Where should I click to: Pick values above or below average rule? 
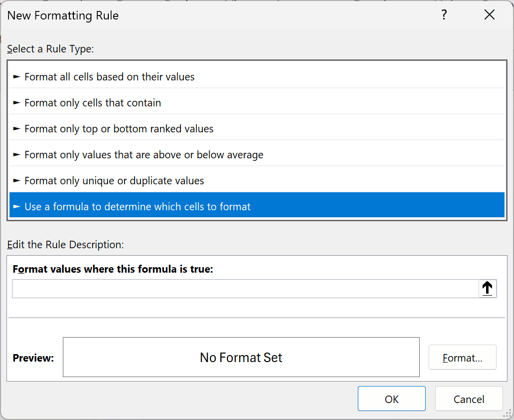(x=257, y=154)
